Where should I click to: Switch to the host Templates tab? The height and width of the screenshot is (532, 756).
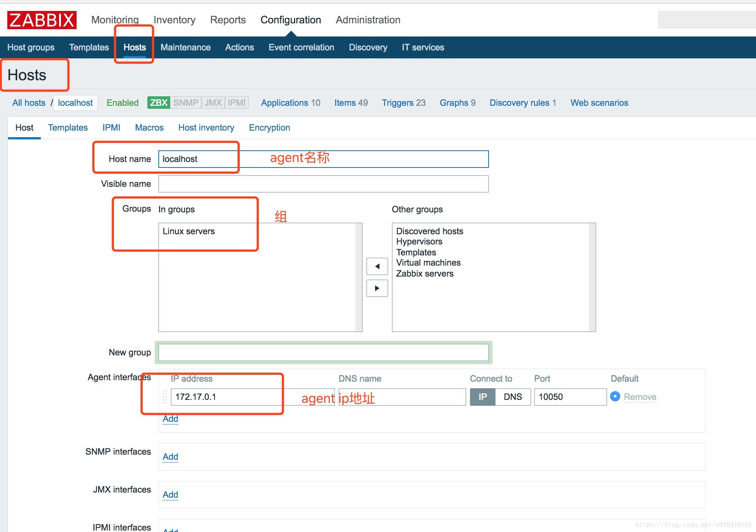click(68, 128)
